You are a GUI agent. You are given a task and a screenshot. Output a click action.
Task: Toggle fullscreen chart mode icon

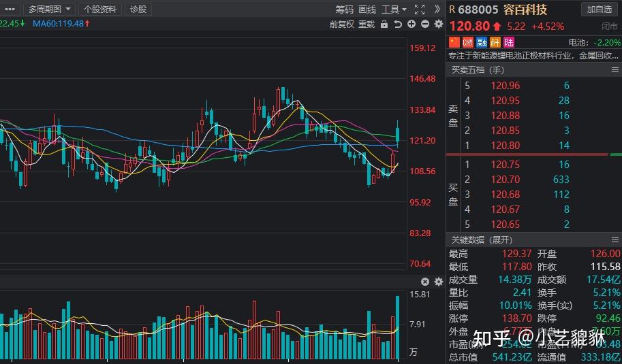(420, 10)
